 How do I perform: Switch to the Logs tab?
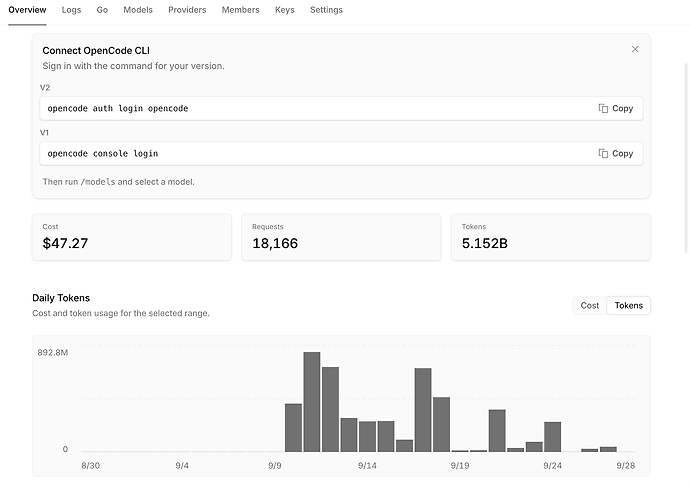[x=71, y=10]
